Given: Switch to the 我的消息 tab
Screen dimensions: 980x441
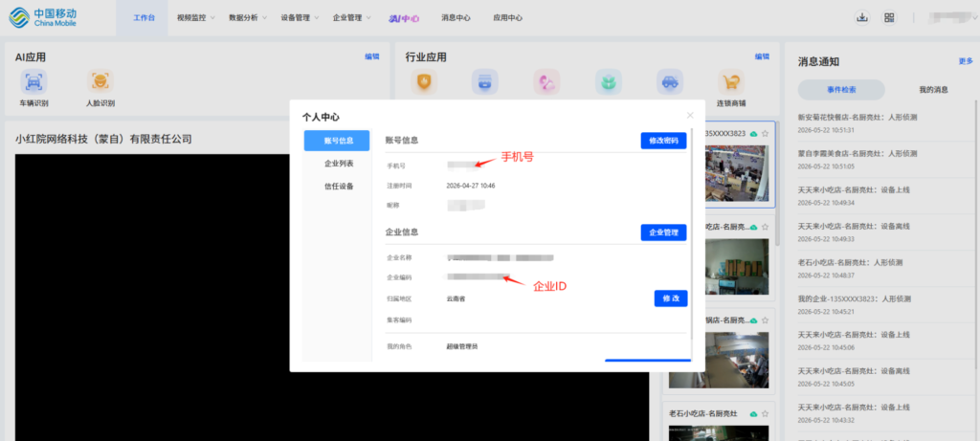Looking at the screenshot, I should point(933,89).
